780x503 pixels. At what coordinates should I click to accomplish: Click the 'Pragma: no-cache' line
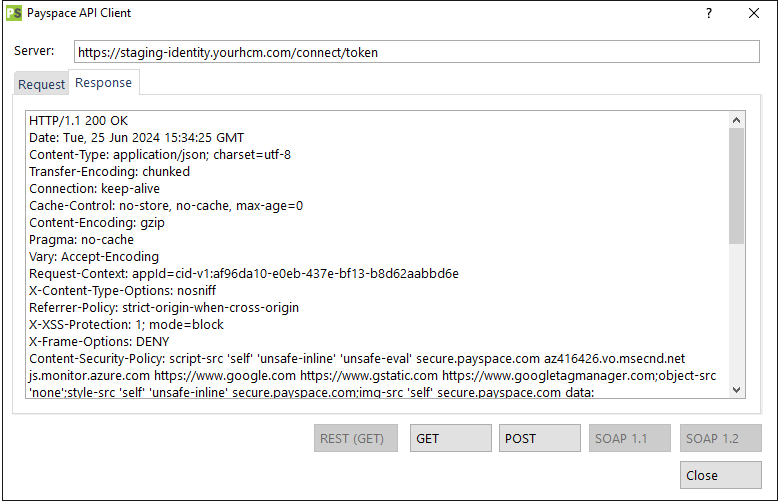[x=82, y=240]
